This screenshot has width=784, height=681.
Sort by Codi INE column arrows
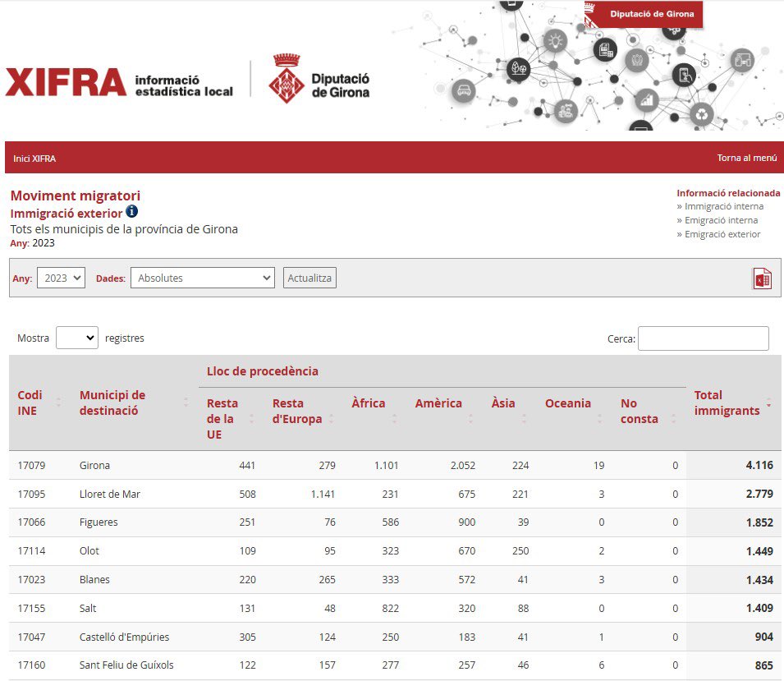pos(58,403)
